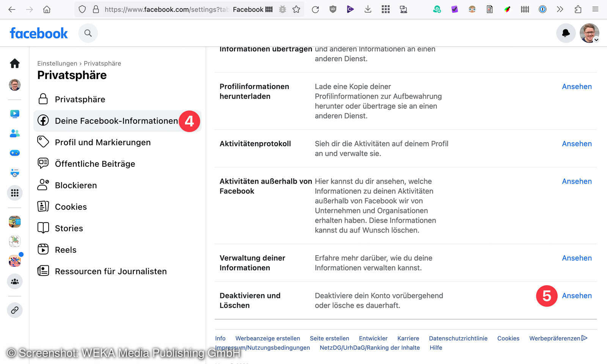The image size is (607, 364).
Task: Bookmark page with star icon
Action: 296,9
